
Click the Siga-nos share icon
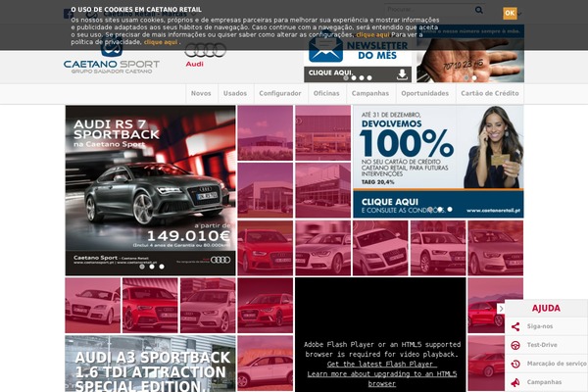pos(515,326)
